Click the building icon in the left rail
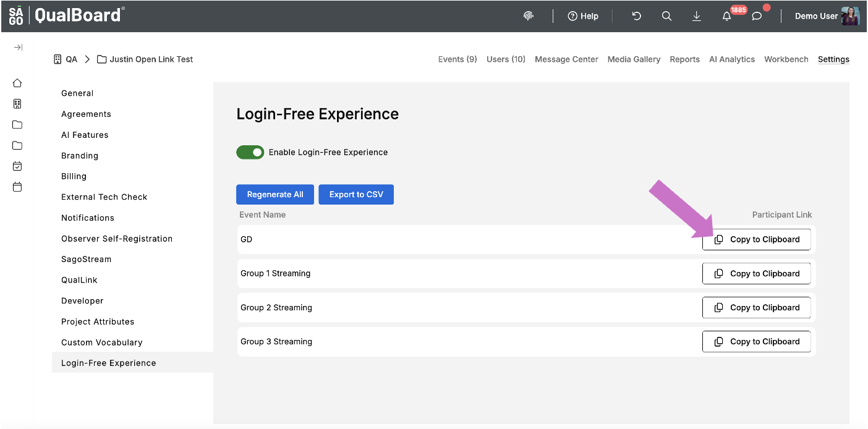Viewport: 868px width, 429px height. [17, 104]
